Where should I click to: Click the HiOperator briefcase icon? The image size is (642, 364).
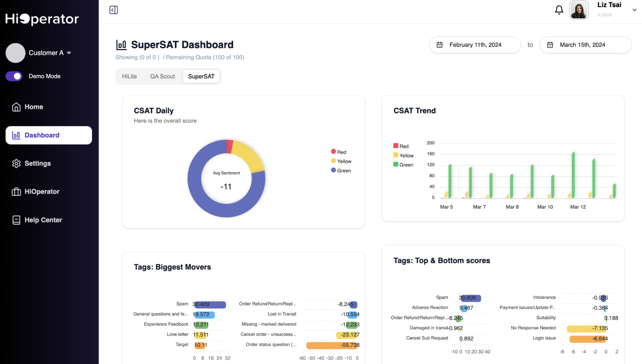[16, 192]
